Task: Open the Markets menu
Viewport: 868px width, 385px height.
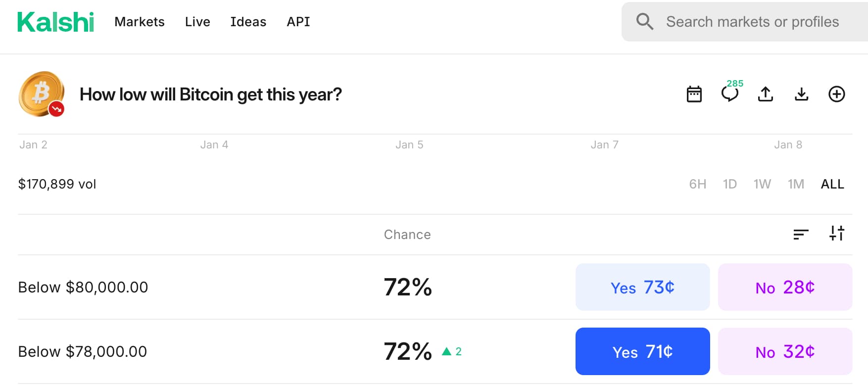Action: pos(140,22)
